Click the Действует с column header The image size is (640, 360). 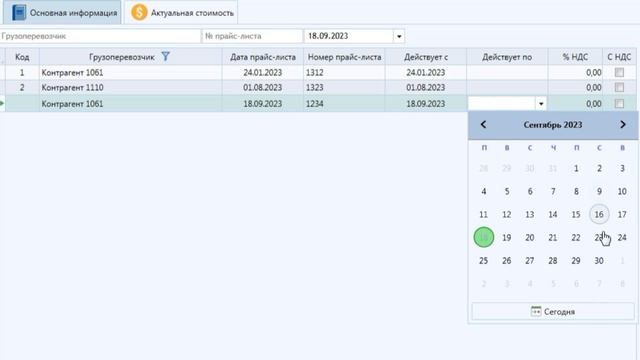pos(426,57)
